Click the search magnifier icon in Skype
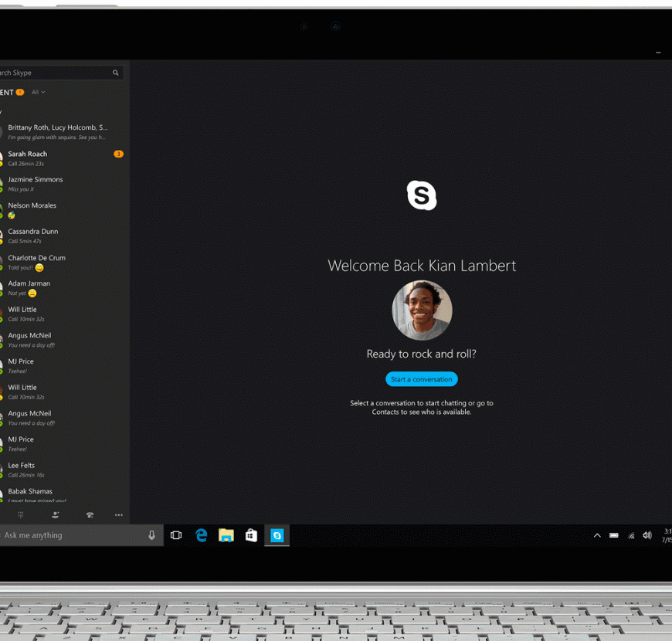The image size is (672, 641). coord(115,73)
